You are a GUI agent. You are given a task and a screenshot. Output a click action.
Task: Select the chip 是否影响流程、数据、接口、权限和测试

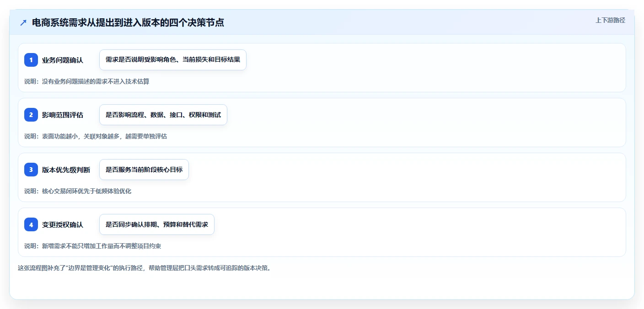pyautogui.click(x=163, y=115)
